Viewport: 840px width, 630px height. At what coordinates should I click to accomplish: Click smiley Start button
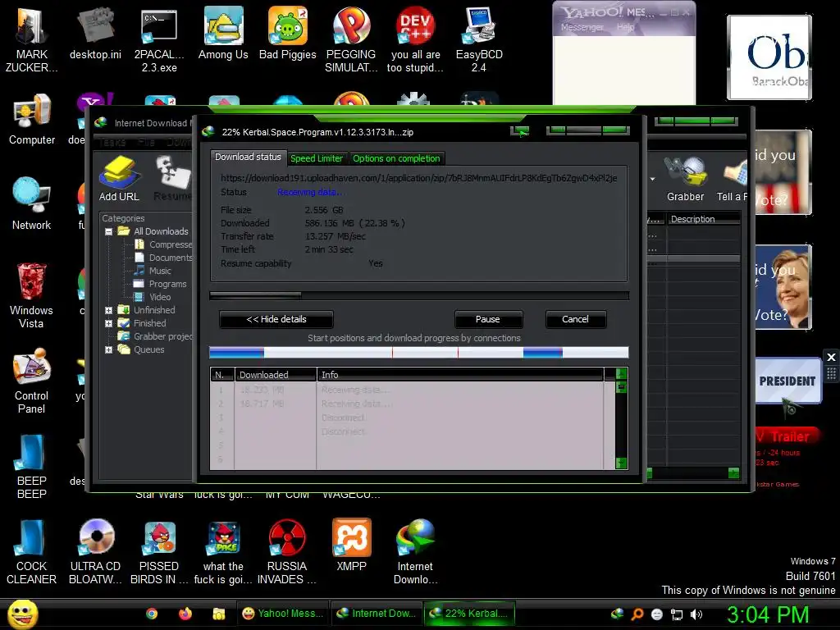click(22, 614)
